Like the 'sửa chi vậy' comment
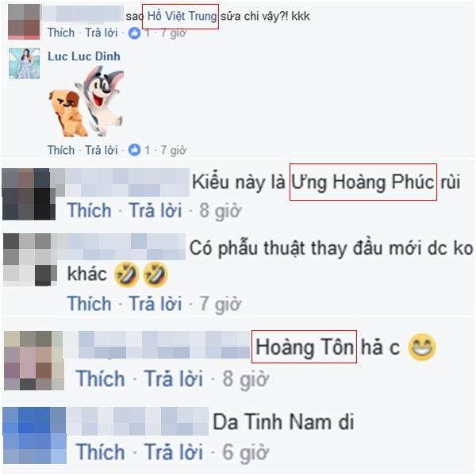This screenshot has width=476, height=476. [61, 33]
